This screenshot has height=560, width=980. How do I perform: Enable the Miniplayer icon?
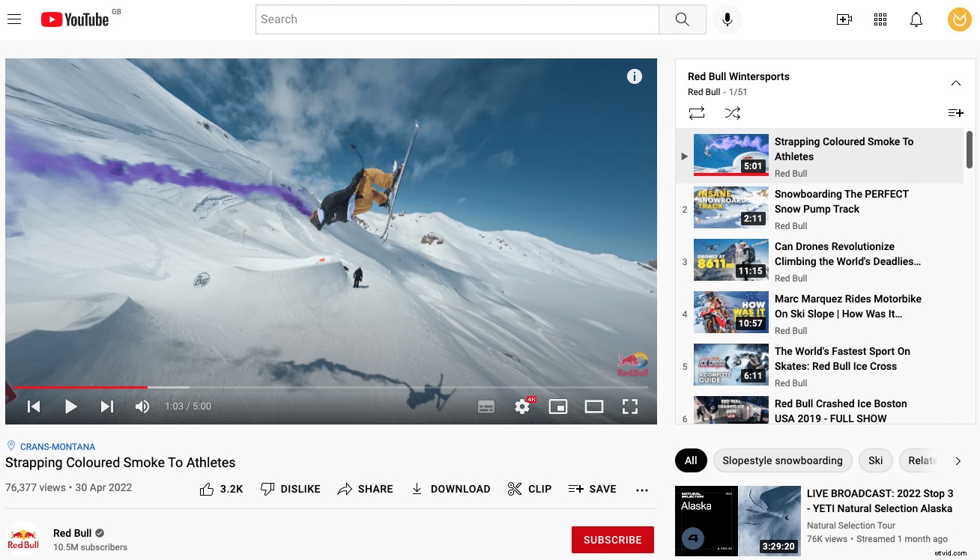click(558, 406)
